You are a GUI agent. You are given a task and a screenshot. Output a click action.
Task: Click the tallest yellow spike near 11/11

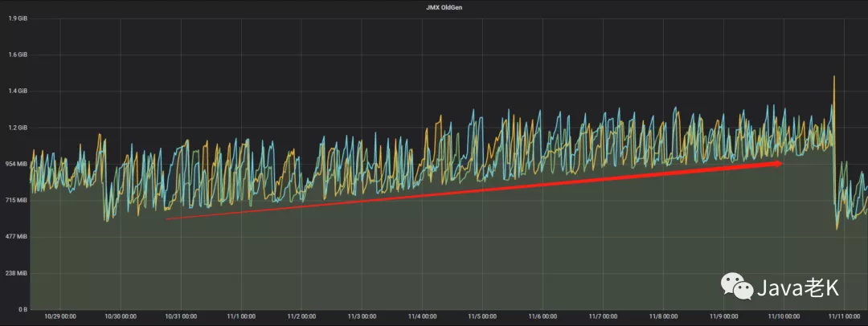point(833,78)
